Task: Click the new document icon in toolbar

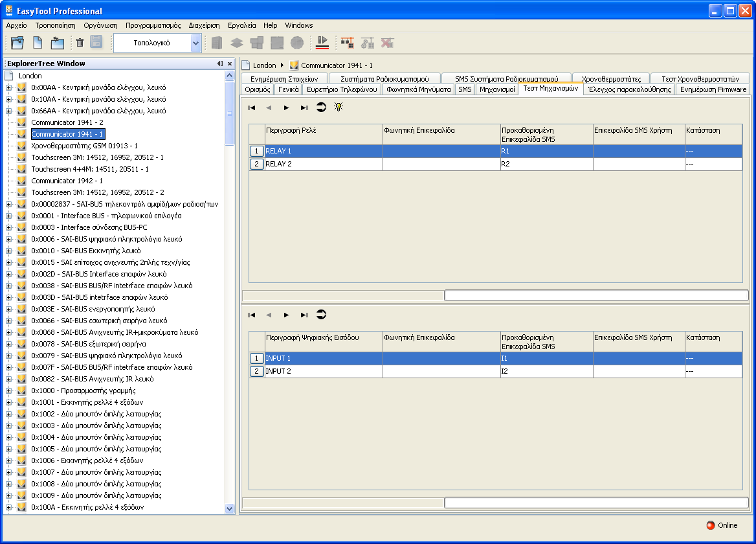Action: pyautogui.click(x=38, y=43)
